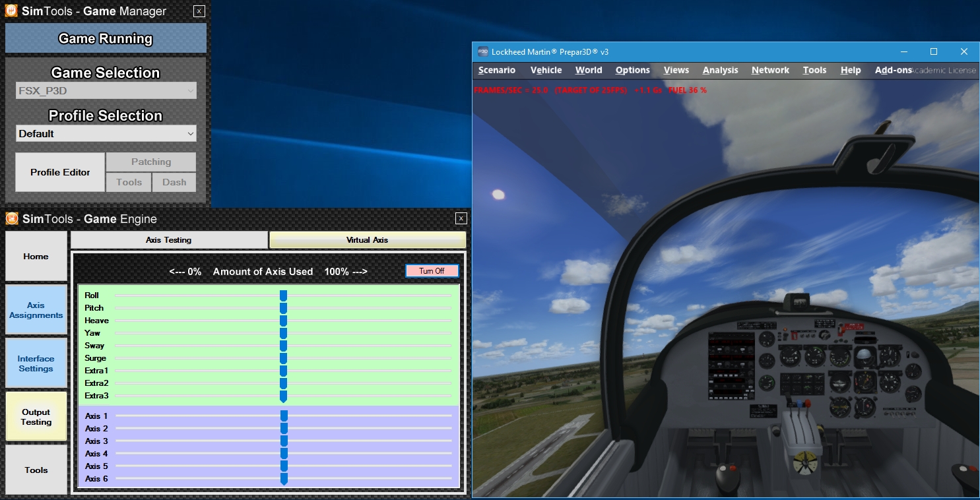Click the Dash button in Game Manager
980x500 pixels.
[x=174, y=182]
